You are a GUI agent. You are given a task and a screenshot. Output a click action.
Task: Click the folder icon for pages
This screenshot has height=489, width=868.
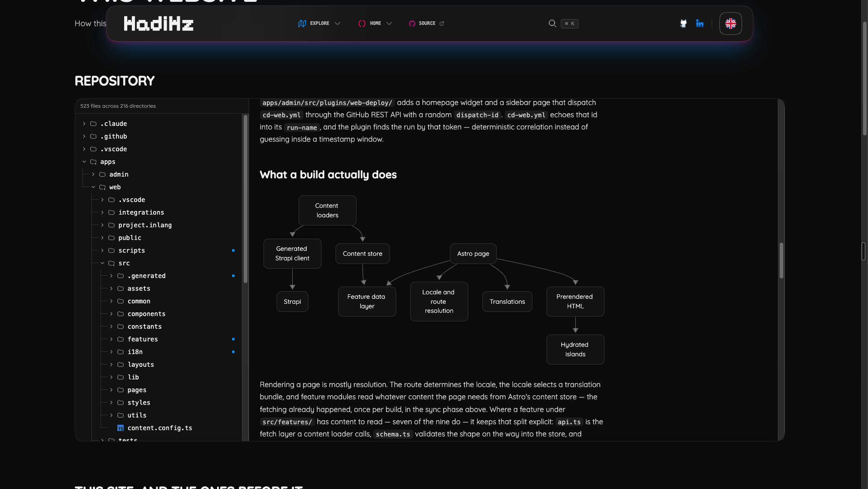pos(121,390)
